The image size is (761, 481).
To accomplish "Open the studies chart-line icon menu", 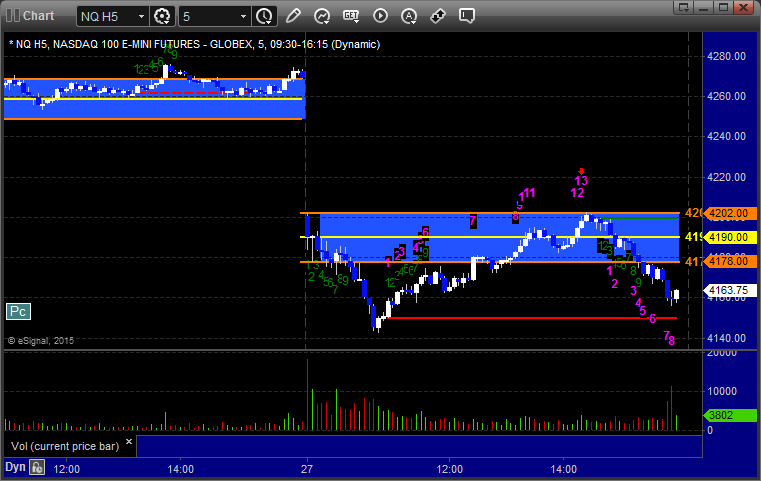I will pos(322,16).
